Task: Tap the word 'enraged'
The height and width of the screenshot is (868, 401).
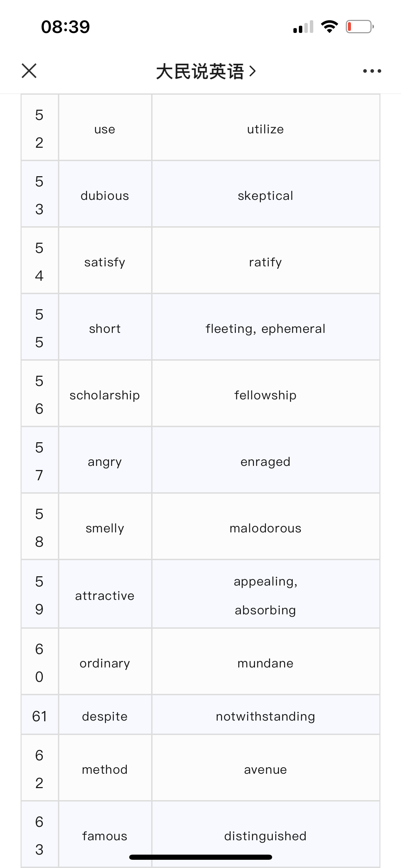Action: (266, 462)
